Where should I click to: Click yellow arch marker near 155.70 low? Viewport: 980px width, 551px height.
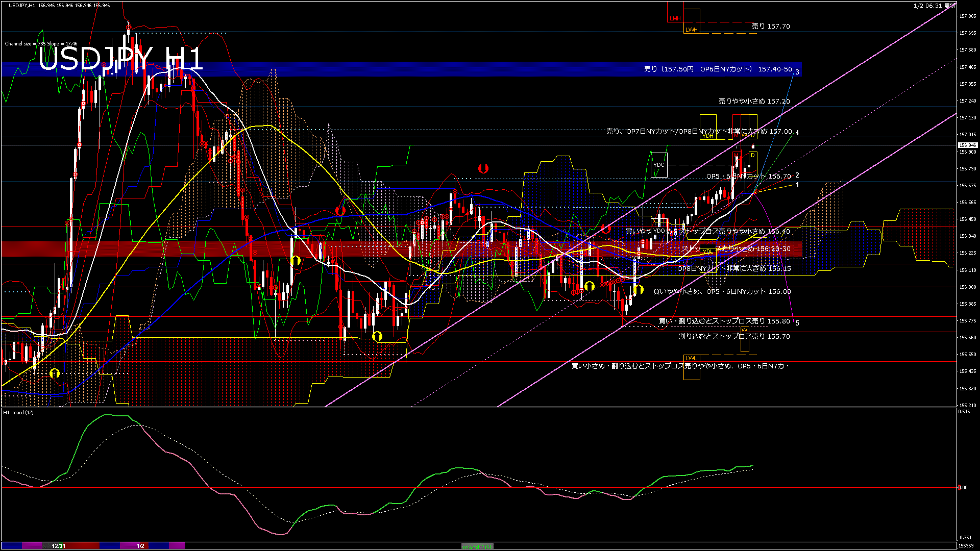pos(377,336)
